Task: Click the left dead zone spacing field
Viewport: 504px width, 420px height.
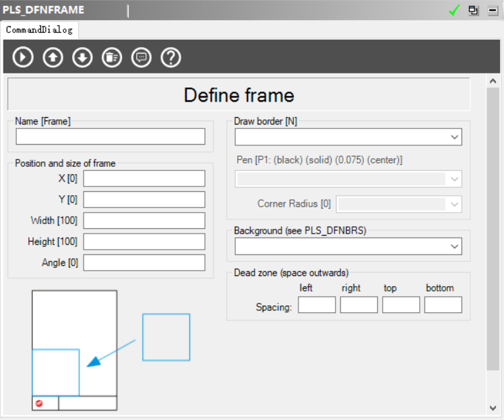Action: [x=317, y=306]
